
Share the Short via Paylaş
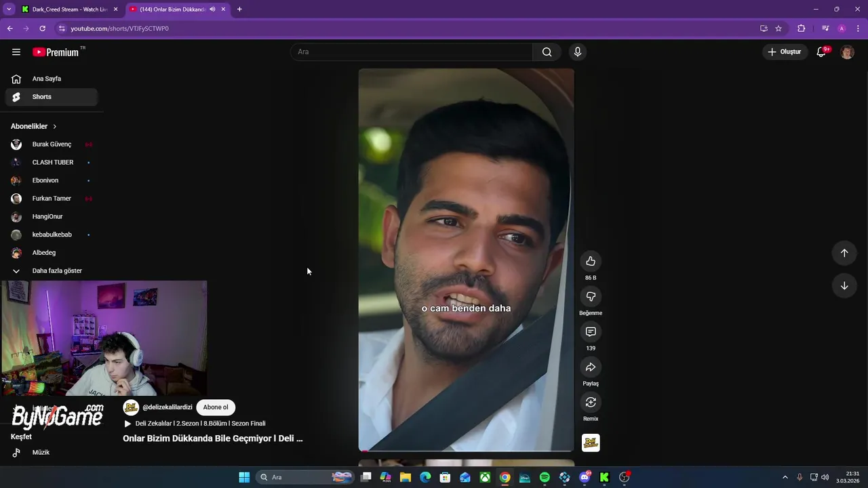click(591, 367)
